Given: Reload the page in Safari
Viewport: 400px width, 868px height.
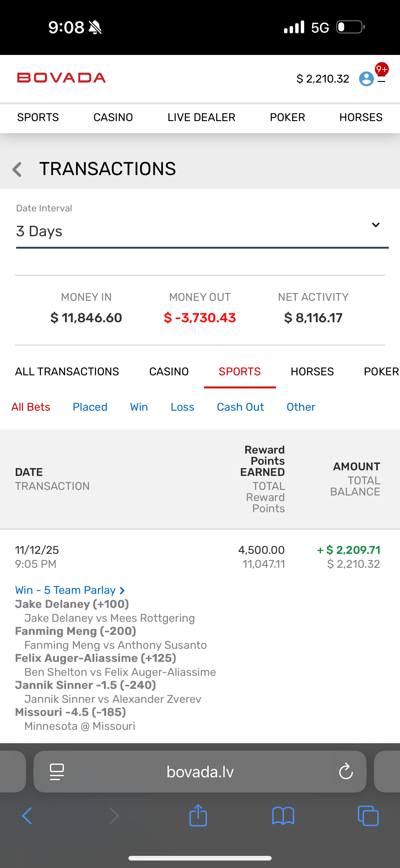Looking at the screenshot, I should coord(345,772).
